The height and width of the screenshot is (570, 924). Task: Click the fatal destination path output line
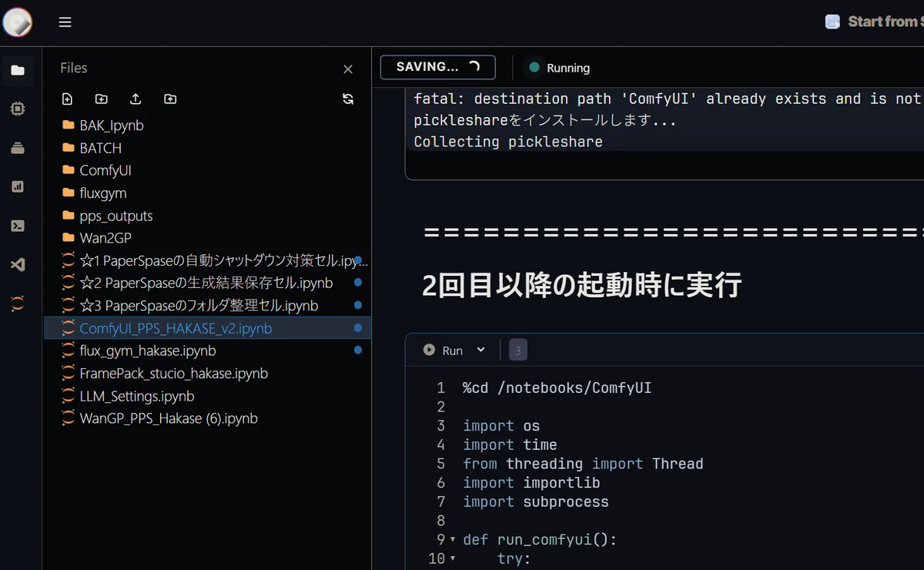click(x=668, y=99)
